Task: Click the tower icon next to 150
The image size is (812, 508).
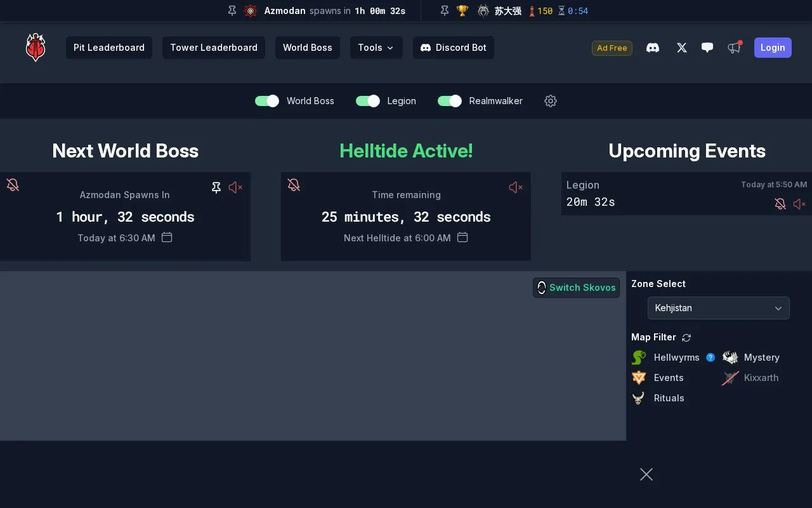Action: 532,11
